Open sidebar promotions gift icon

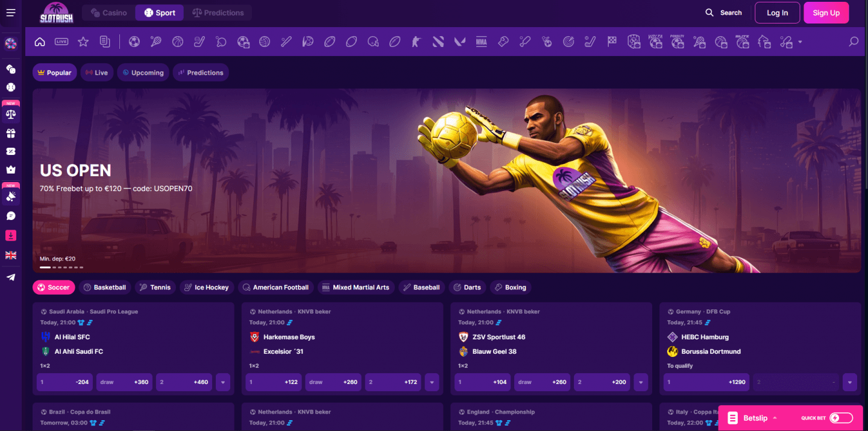[x=11, y=133]
